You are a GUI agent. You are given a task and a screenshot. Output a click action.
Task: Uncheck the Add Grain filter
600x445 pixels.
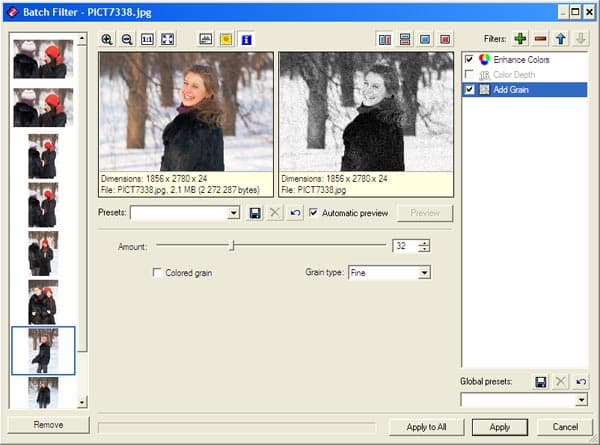(x=469, y=90)
